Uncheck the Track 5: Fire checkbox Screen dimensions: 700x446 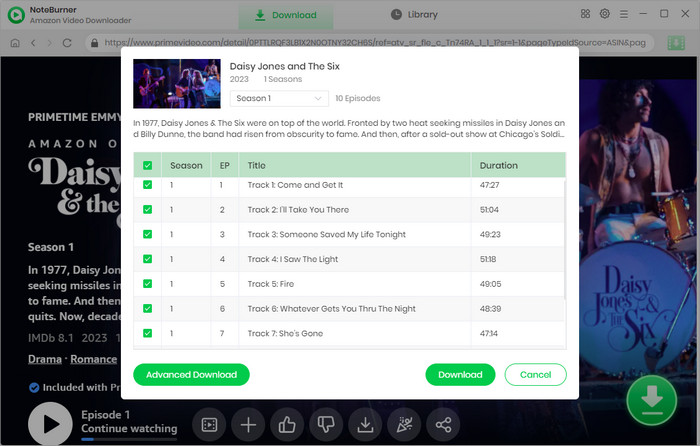point(147,284)
